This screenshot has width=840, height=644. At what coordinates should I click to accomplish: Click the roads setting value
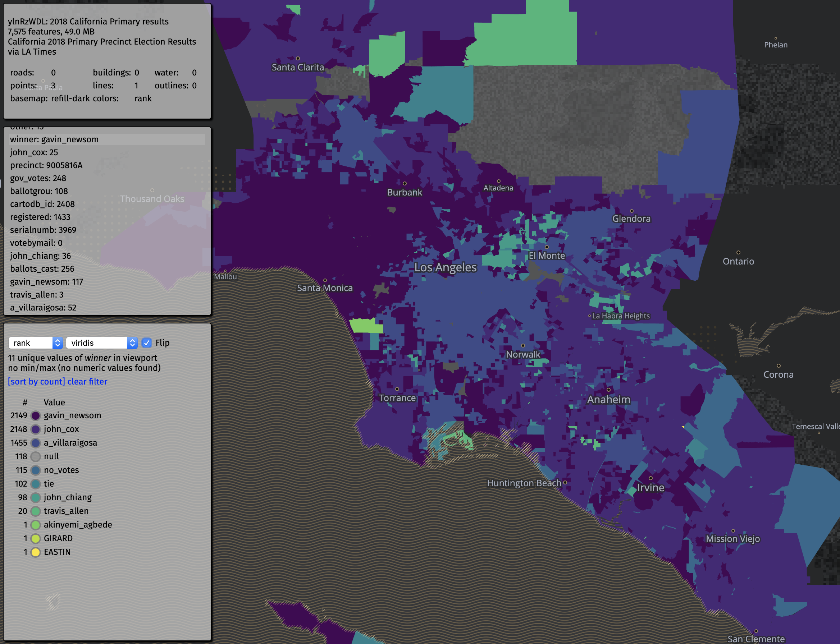pos(53,73)
